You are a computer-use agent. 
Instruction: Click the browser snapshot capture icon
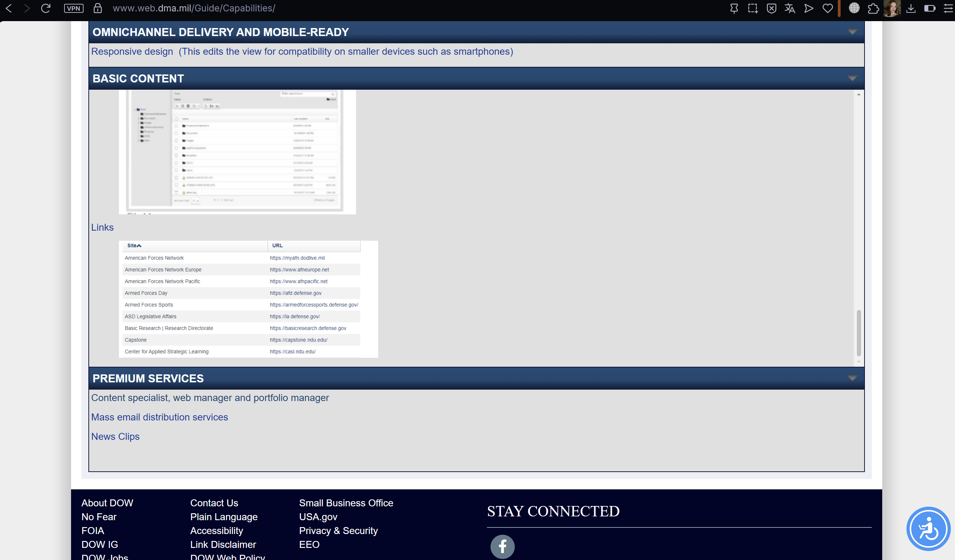[752, 8]
